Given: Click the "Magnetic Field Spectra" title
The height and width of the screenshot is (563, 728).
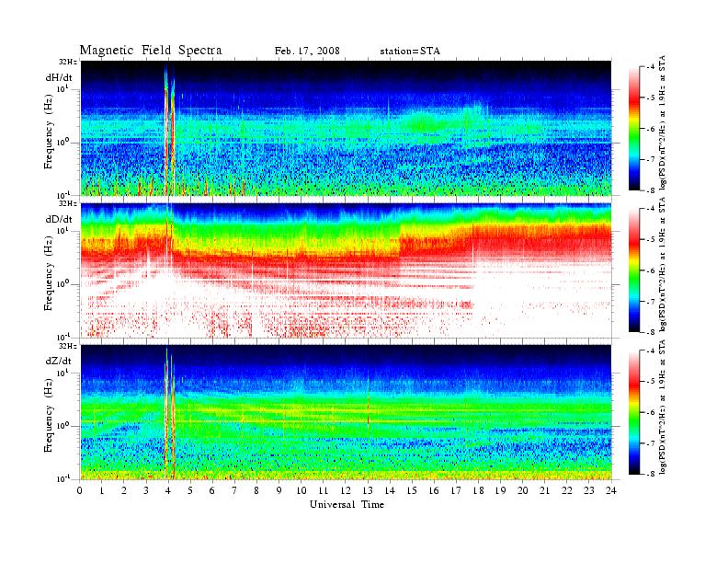Looking at the screenshot, I should [x=151, y=51].
